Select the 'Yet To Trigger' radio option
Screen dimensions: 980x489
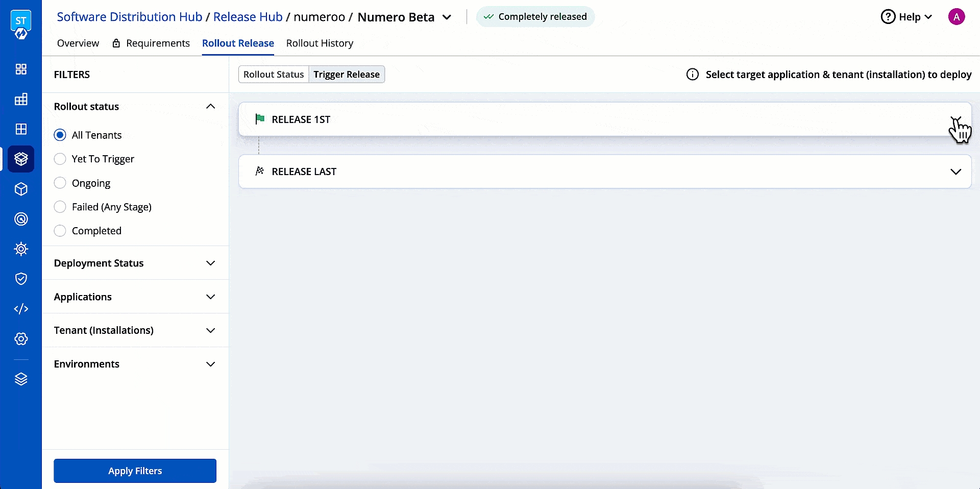click(x=60, y=159)
